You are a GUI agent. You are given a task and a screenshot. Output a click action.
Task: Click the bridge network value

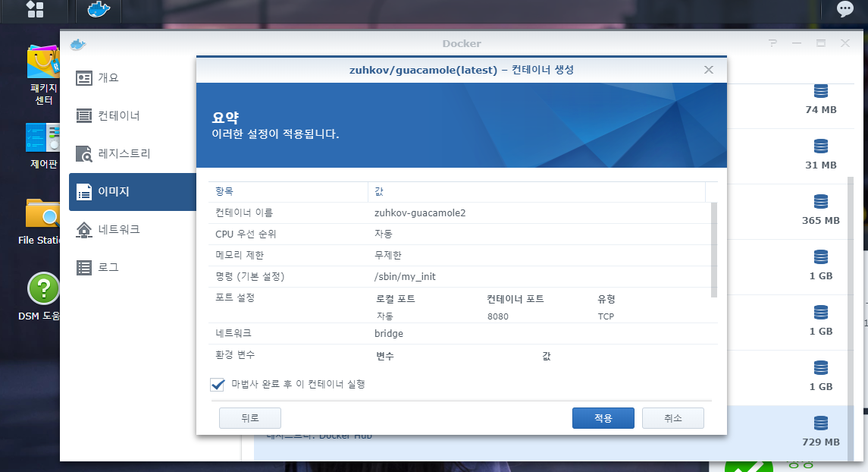(389, 333)
